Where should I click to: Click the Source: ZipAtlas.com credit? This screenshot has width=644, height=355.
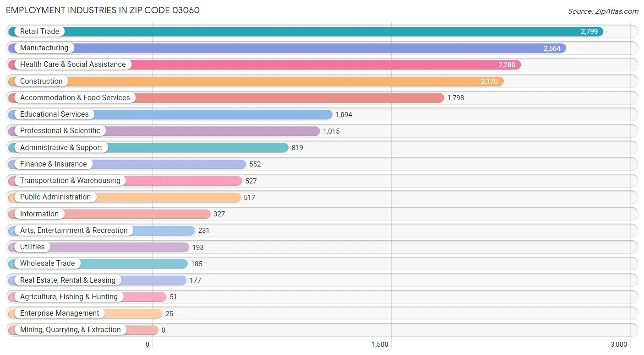(x=603, y=11)
